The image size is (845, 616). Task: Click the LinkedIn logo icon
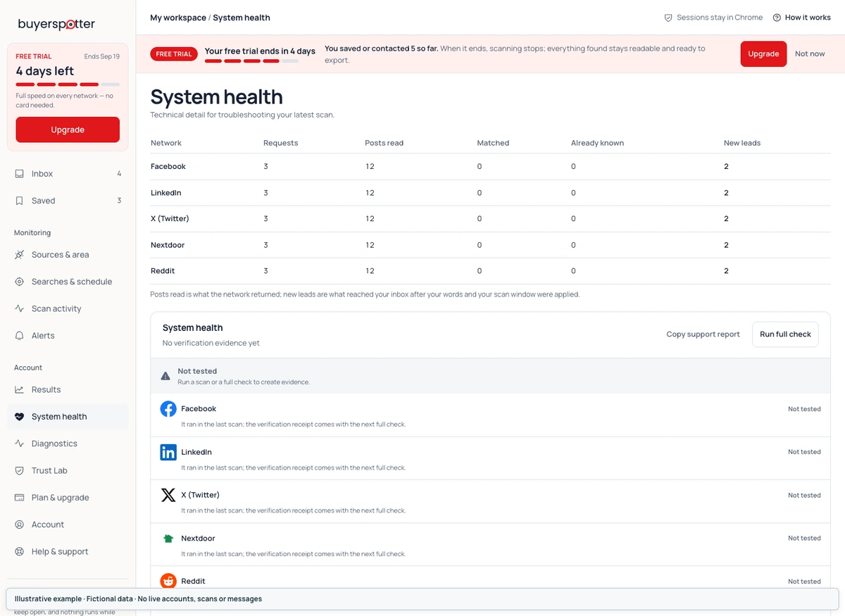point(168,452)
